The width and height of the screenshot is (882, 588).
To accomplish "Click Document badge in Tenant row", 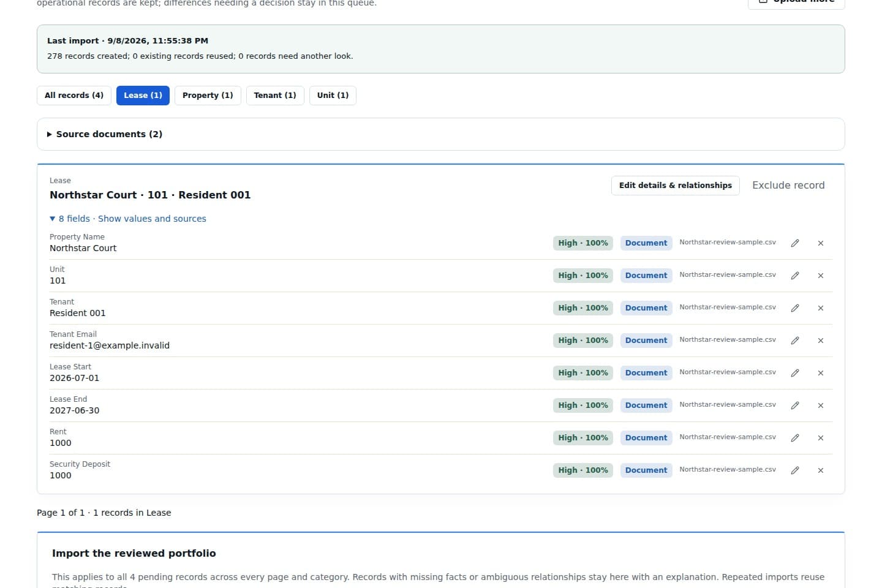I will click(x=646, y=308).
